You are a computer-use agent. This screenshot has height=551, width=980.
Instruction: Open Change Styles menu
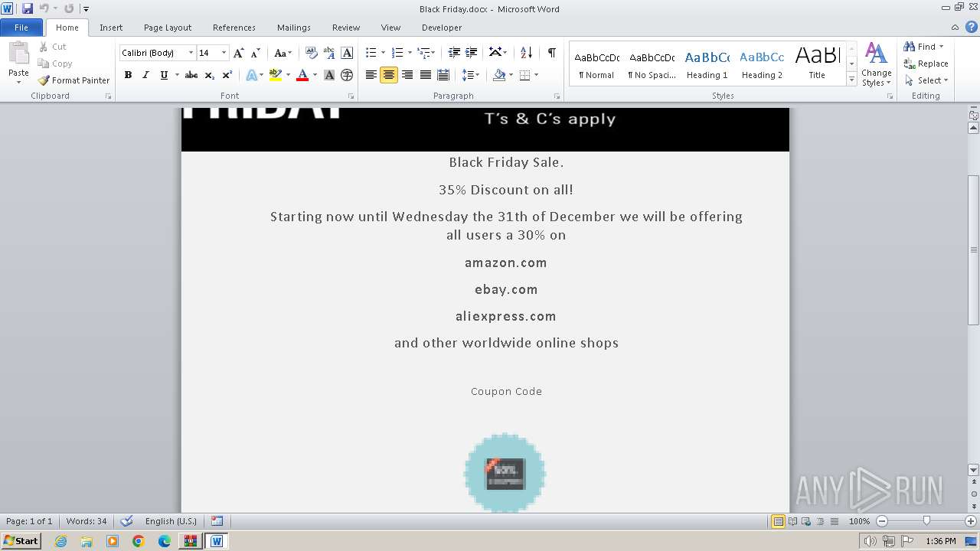[877, 64]
